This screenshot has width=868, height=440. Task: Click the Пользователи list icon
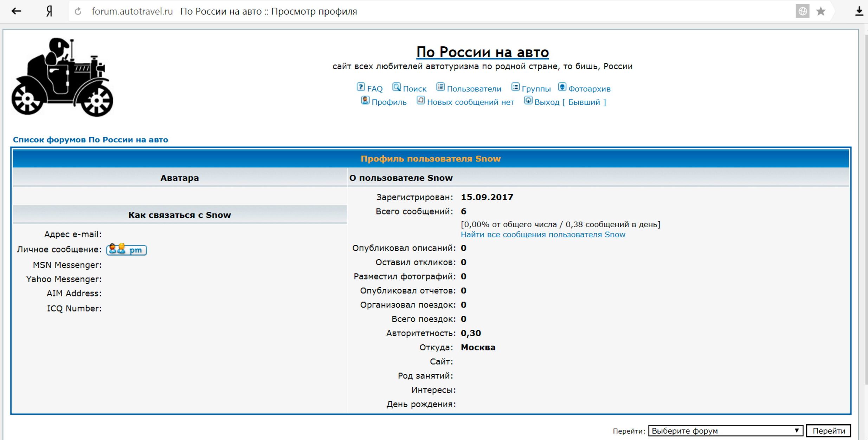(x=440, y=87)
